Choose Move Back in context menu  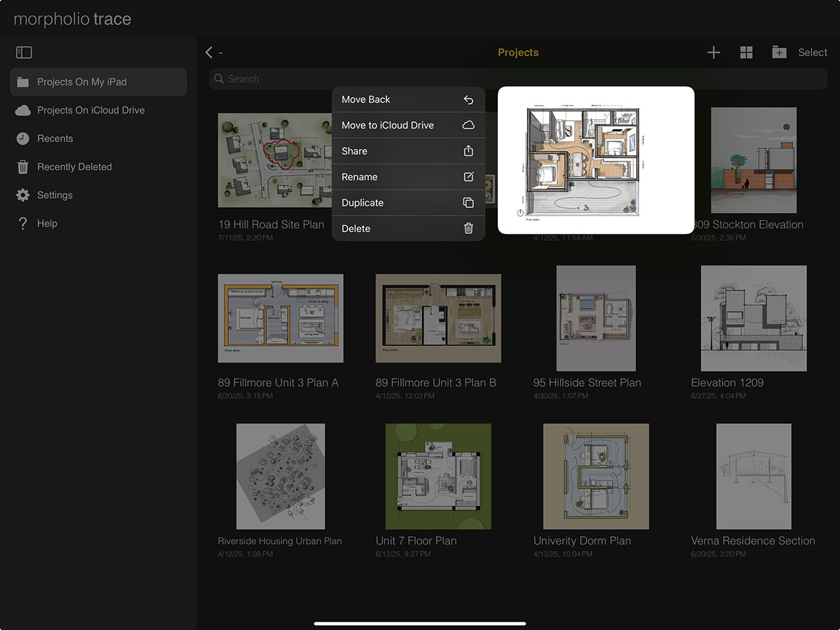point(408,99)
